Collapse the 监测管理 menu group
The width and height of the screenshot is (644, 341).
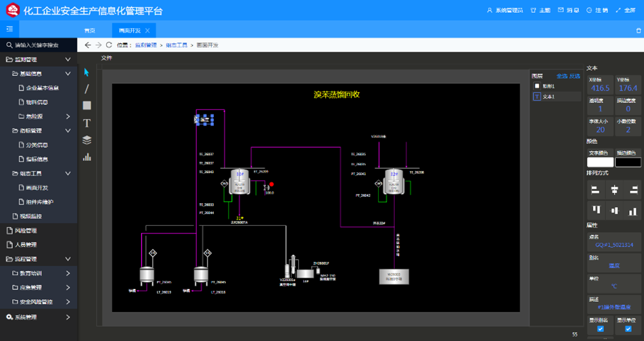click(68, 59)
